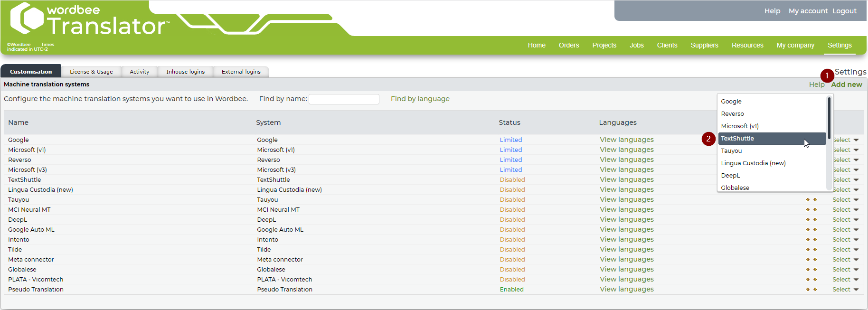868x310 pixels.
Task: View languages for the Google system
Action: (x=626, y=140)
